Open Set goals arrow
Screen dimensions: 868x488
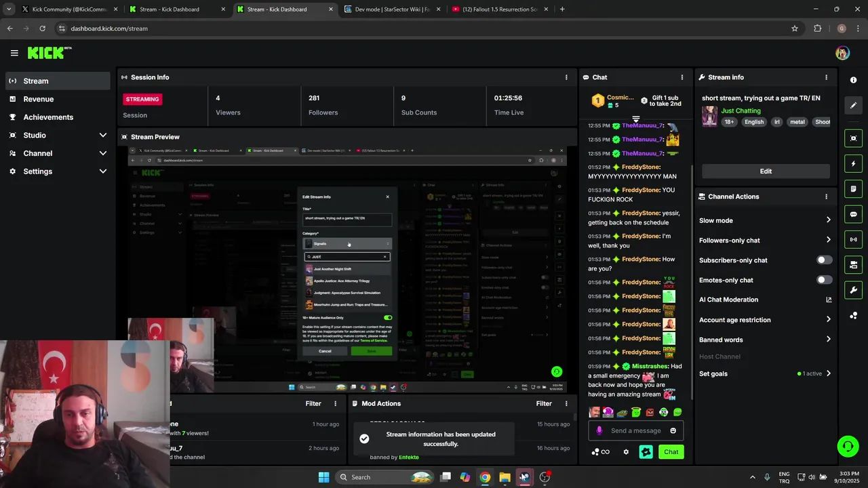[828, 373]
